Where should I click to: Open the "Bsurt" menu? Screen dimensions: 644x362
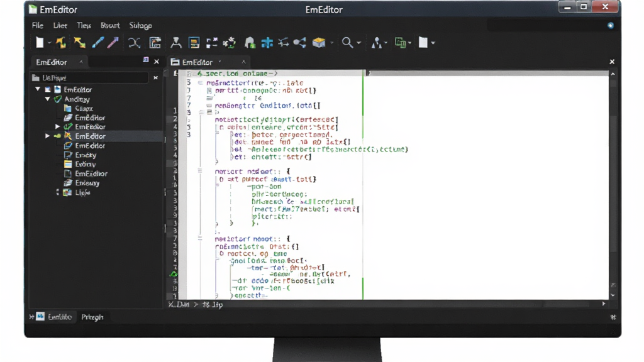click(x=110, y=25)
